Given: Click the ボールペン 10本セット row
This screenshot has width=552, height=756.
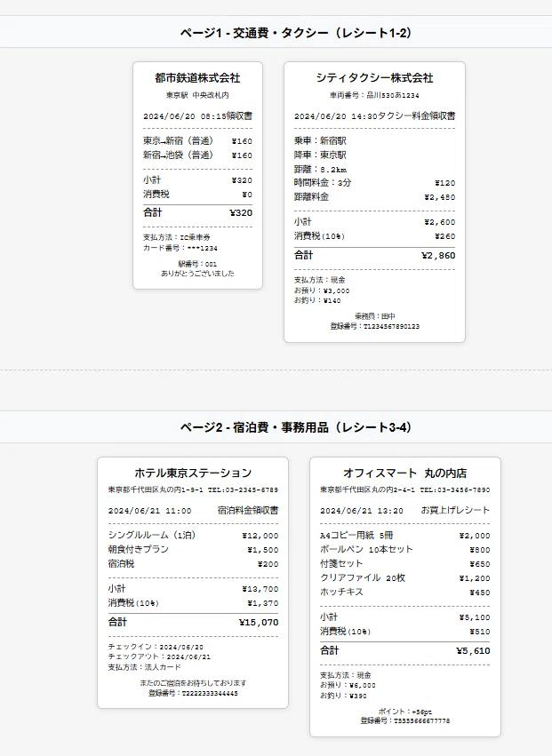Looking at the screenshot, I should click(x=404, y=549).
